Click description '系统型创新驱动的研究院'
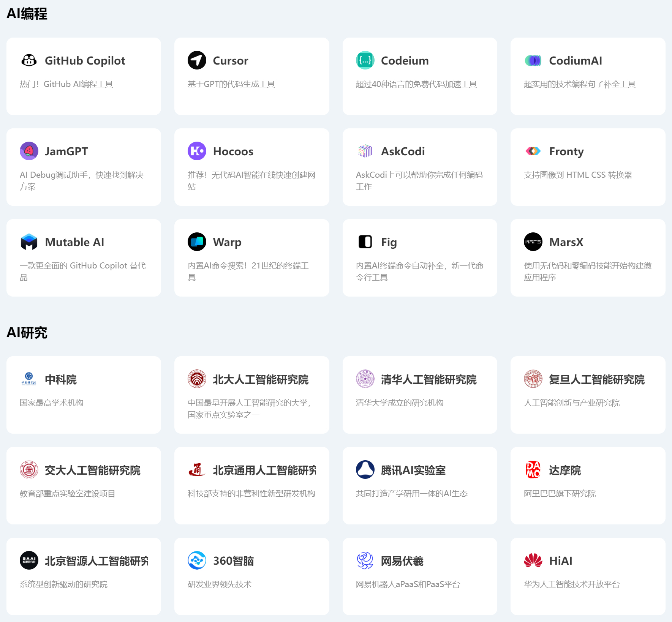Viewport: 672px width, 622px height. pyautogui.click(x=63, y=584)
